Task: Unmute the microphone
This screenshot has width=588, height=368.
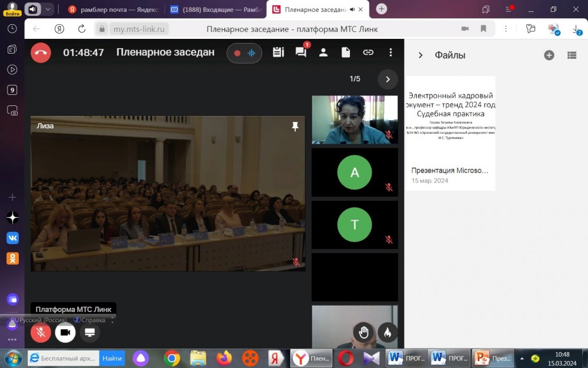Action: click(41, 332)
